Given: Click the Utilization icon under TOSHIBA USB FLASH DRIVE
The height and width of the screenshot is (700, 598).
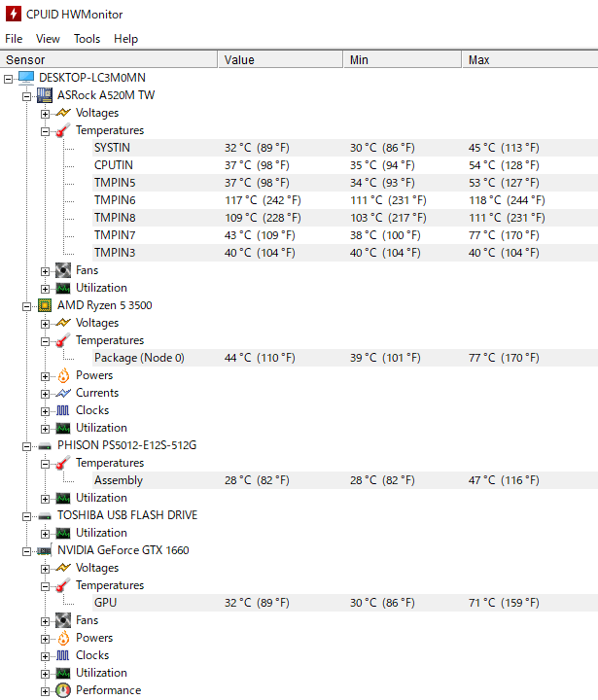Looking at the screenshot, I should point(63,533).
